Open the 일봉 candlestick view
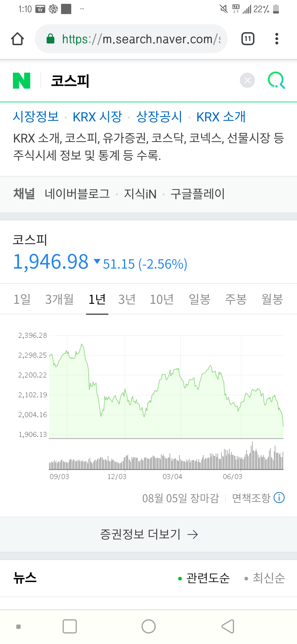The image size is (297, 644). click(x=199, y=300)
